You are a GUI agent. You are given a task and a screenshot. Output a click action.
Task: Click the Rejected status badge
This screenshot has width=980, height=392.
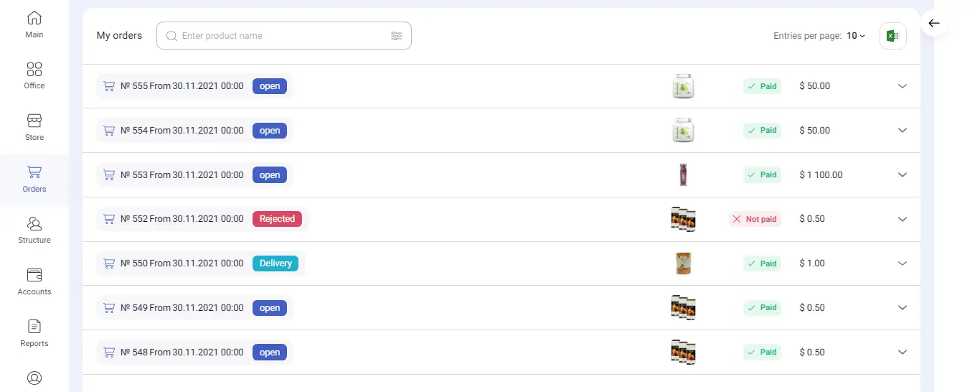pos(277,219)
